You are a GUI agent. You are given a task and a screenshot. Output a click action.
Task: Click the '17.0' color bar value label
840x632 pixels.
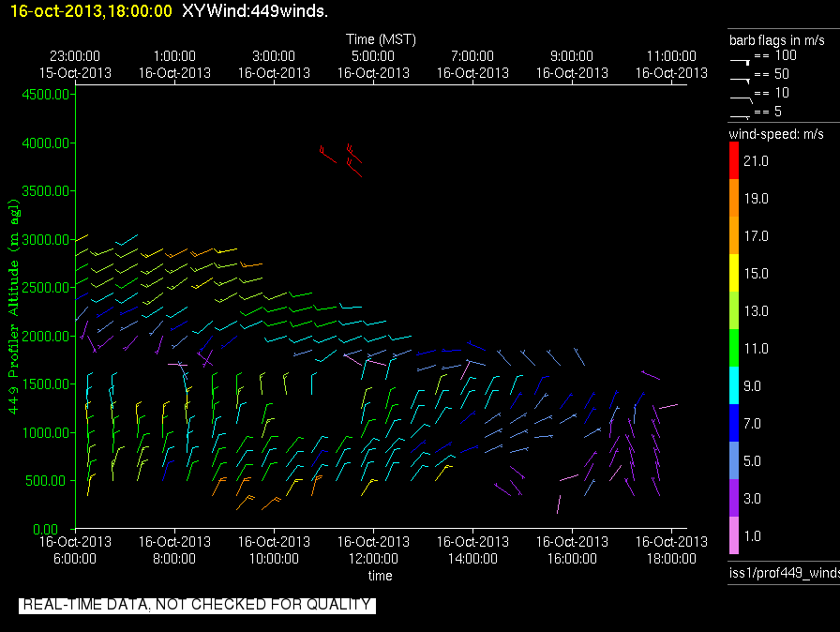756,236
